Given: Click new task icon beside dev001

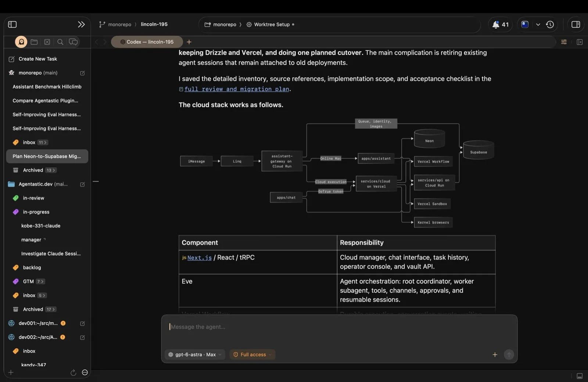Looking at the screenshot, I should (x=82, y=324).
